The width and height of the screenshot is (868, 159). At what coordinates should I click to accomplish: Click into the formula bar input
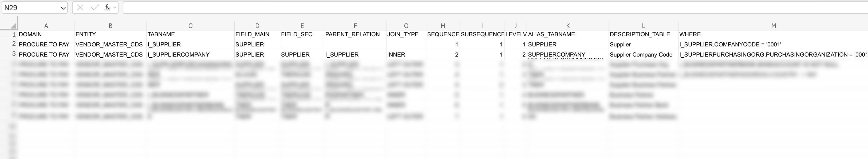(x=472, y=8)
